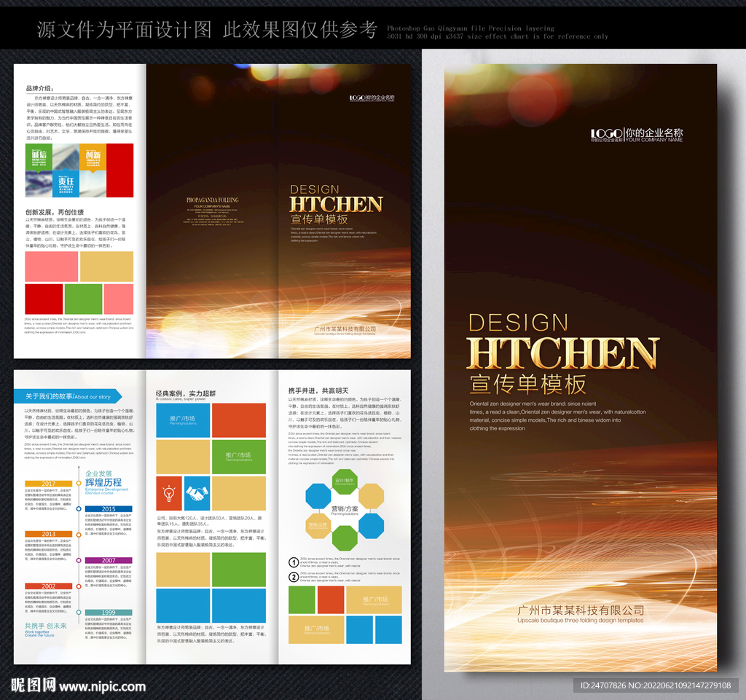
Task: Click the handshake icon tile
Action: pyautogui.click(x=197, y=493)
